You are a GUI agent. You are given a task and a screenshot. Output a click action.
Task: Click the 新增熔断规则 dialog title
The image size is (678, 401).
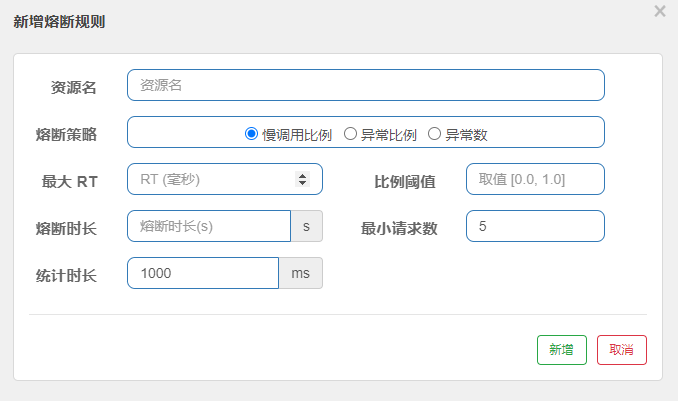(x=59, y=22)
